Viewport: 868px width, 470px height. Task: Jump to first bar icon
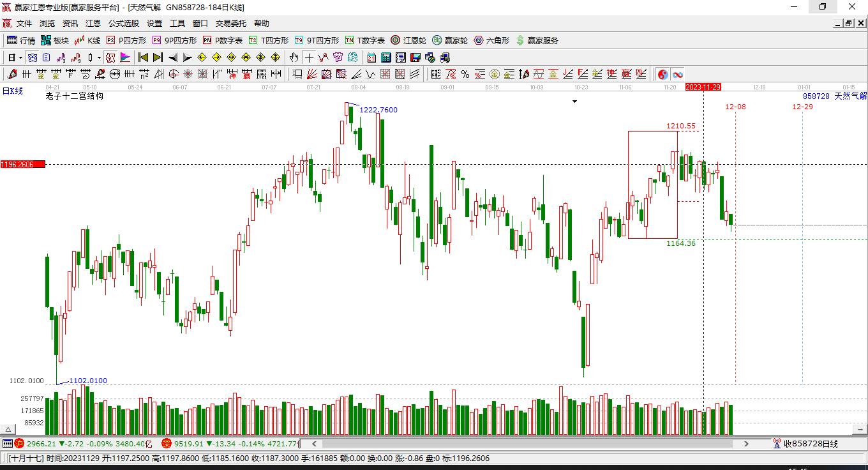point(143,57)
